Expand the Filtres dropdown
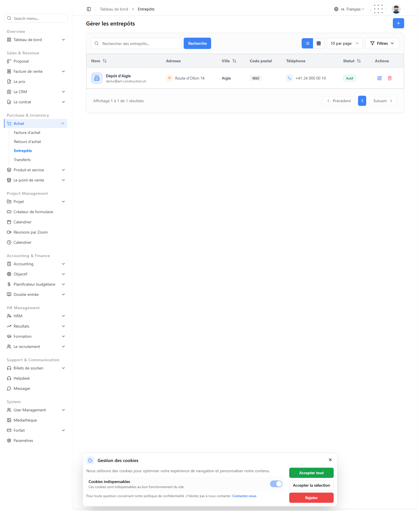Image resolution: width=420 pixels, height=511 pixels. (382, 43)
